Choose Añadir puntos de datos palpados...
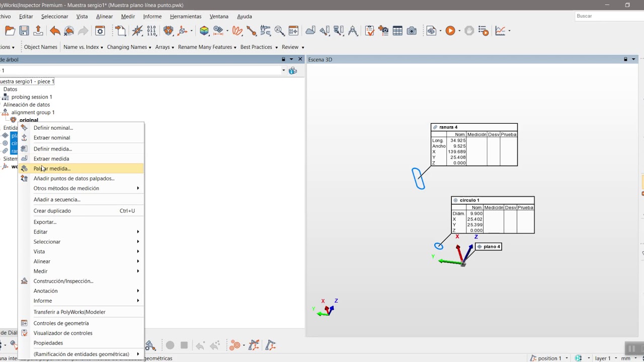Screen dimensions: 644x362 coord(81,178)
